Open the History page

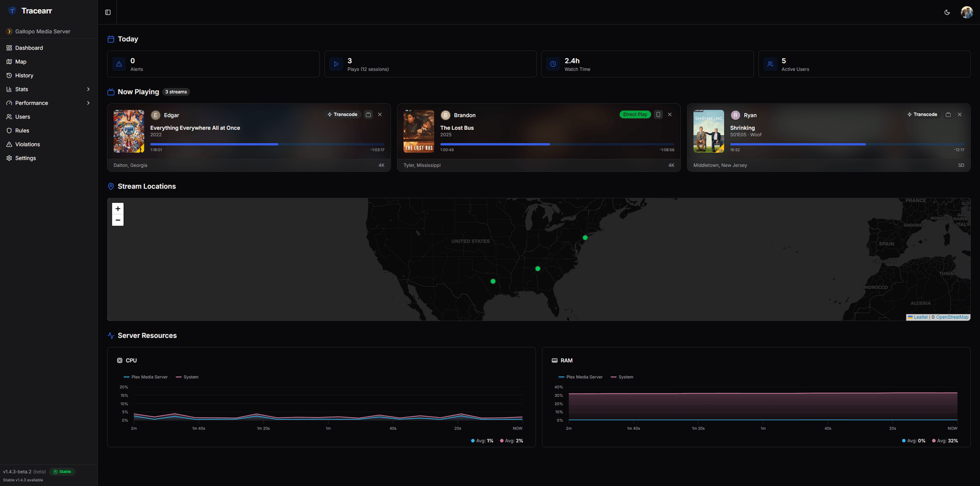point(24,75)
